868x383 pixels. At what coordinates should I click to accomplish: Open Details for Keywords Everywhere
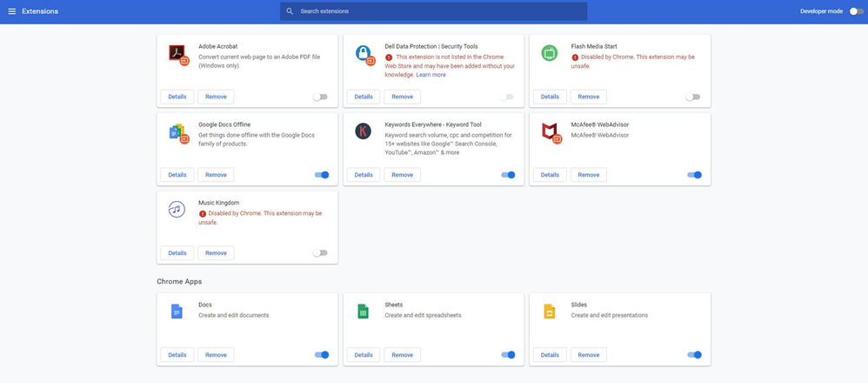pos(364,175)
